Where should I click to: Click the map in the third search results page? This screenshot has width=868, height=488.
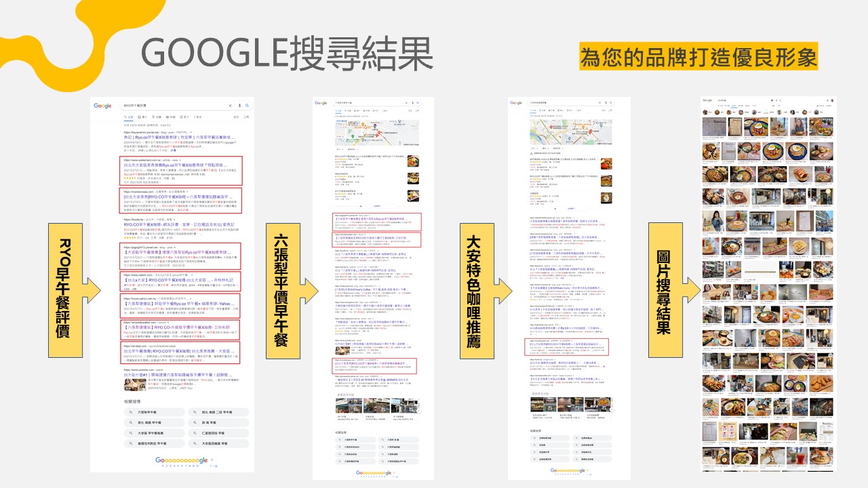[570, 132]
